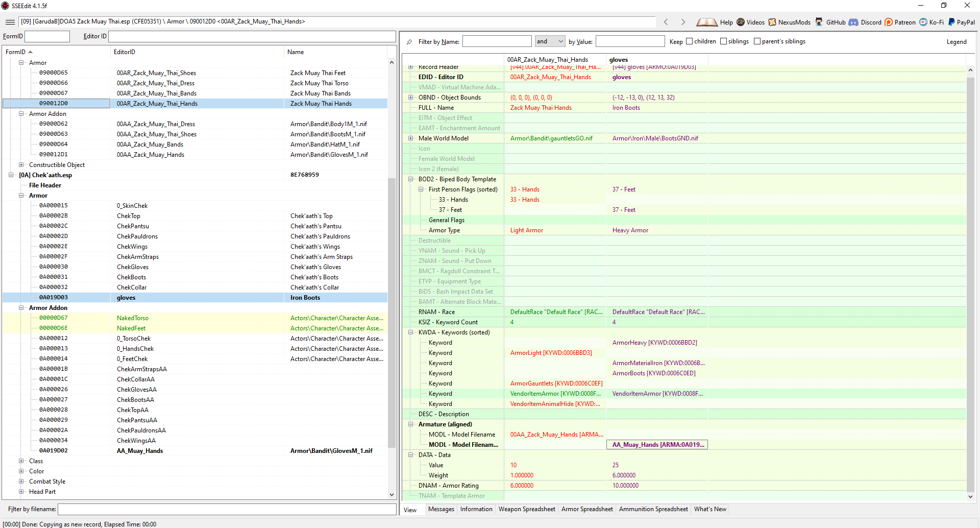Sort by EditorID column header
Image resolution: width=980 pixels, height=528 pixels.
(x=197, y=52)
